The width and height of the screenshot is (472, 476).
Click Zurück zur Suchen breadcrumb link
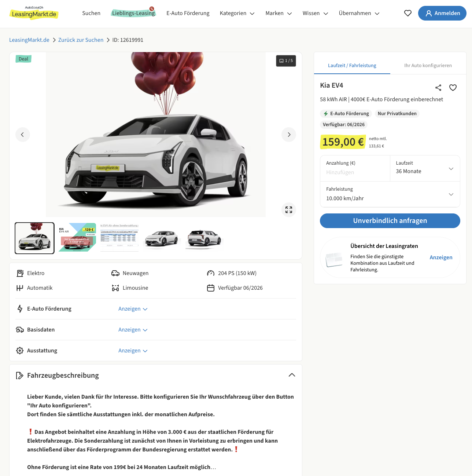[81, 40]
